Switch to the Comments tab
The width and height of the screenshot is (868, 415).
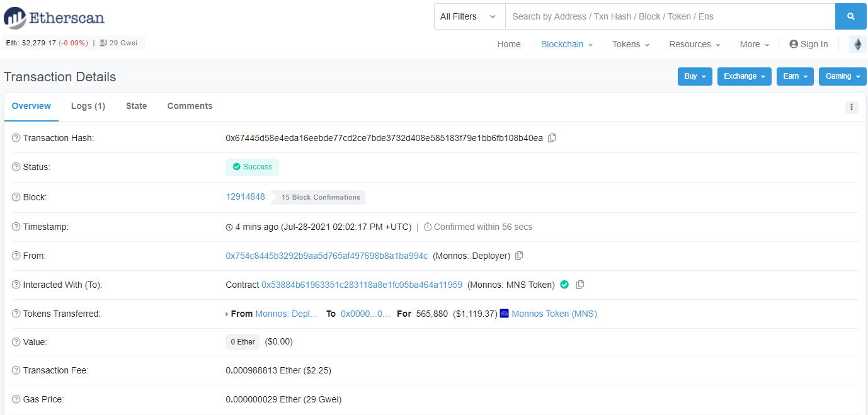(x=190, y=106)
